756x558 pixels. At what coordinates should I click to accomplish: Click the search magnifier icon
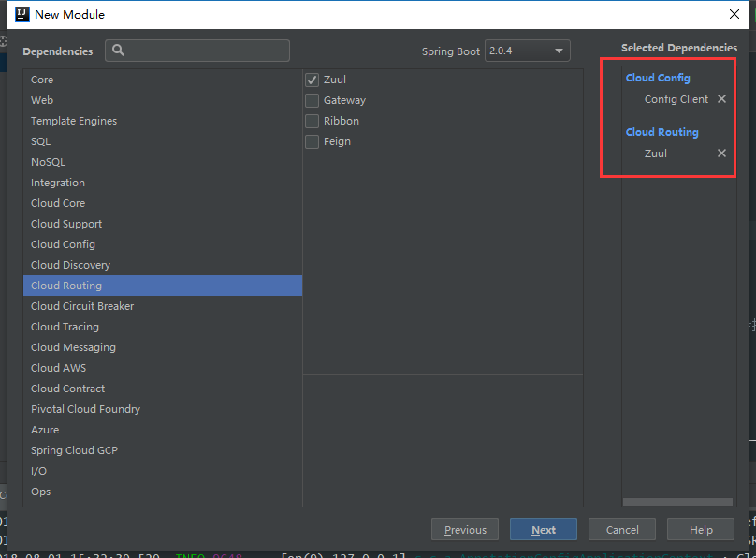tap(119, 51)
